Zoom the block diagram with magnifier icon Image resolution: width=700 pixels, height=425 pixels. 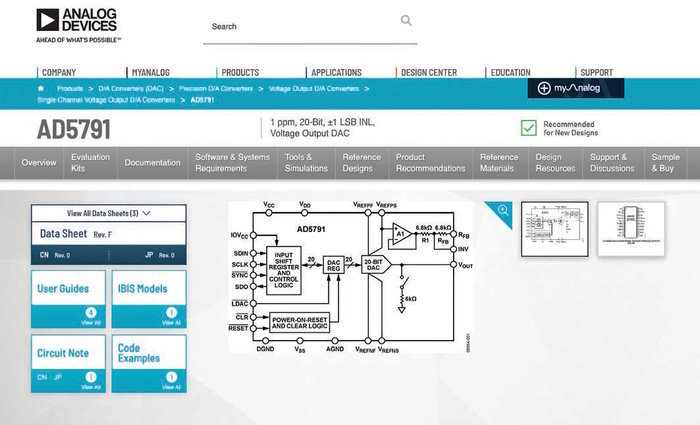503,210
